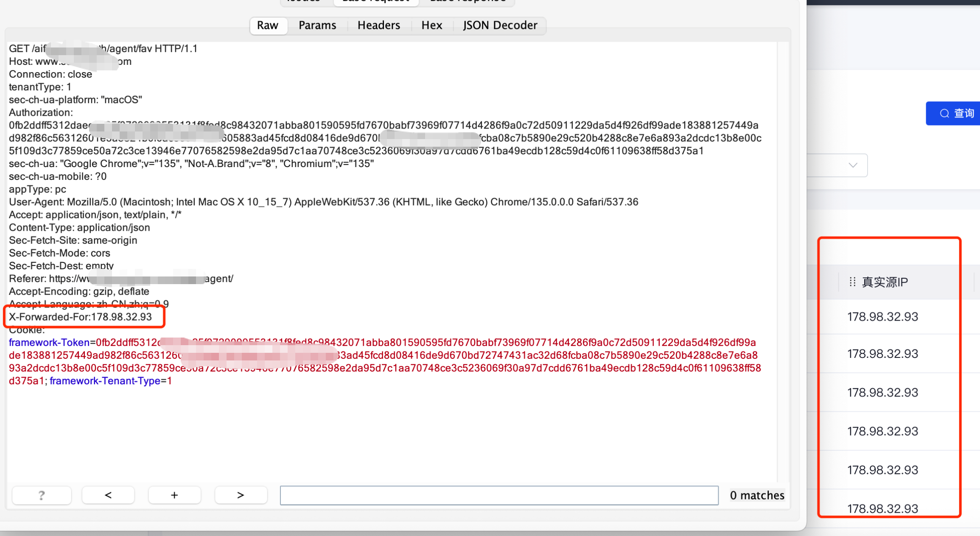This screenshot has width=980, height=536.
Task: Select the Sec-Fetch-Mode: cors line
Action: click(x=59, y=253)
